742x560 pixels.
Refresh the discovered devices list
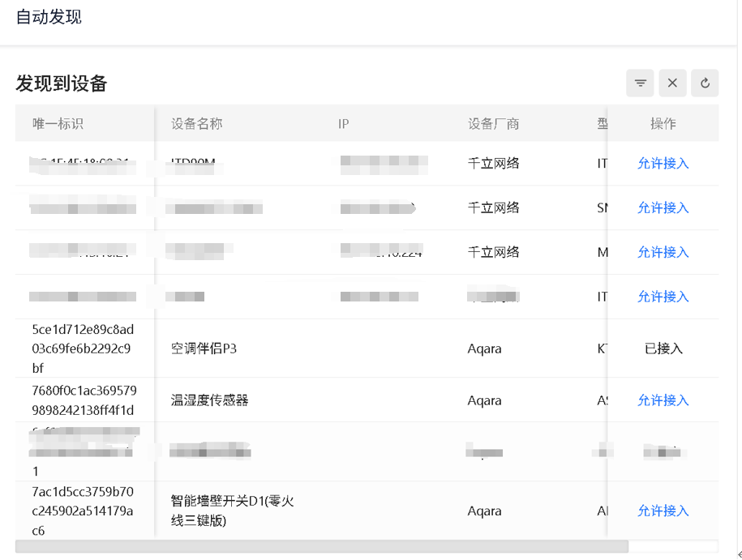click(x=705, y=83)
